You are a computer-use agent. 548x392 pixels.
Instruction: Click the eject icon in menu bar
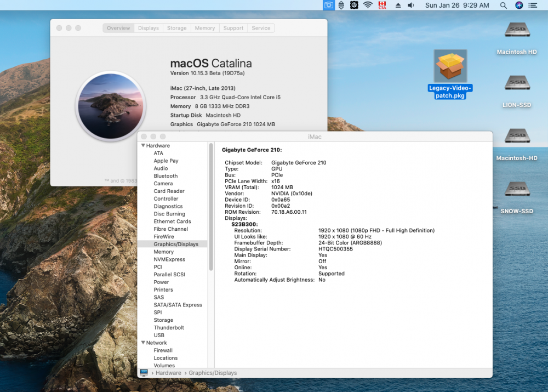pos(398,5)
